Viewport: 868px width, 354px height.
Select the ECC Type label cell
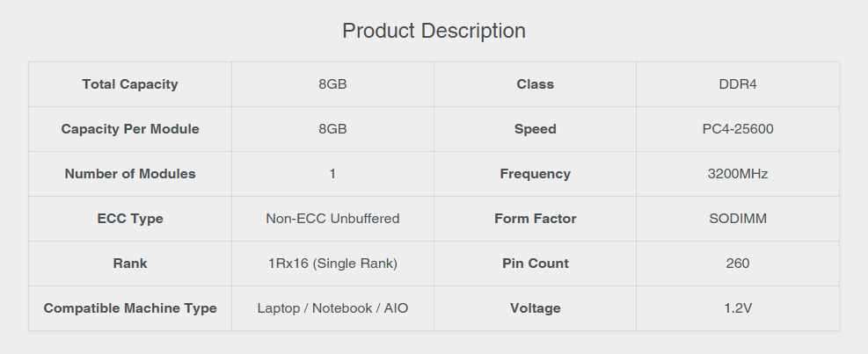130,219
